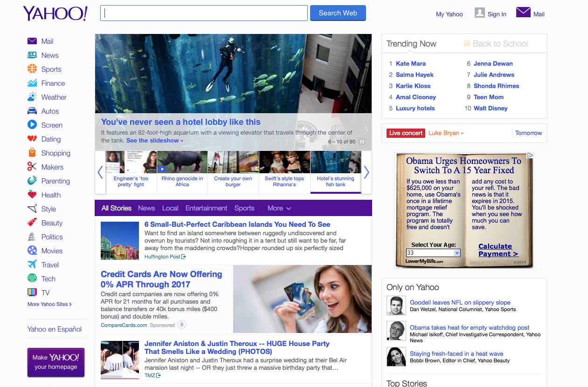Click the purple Mail envelope in header
Screen dimensions: 588x387
point(523,13)
